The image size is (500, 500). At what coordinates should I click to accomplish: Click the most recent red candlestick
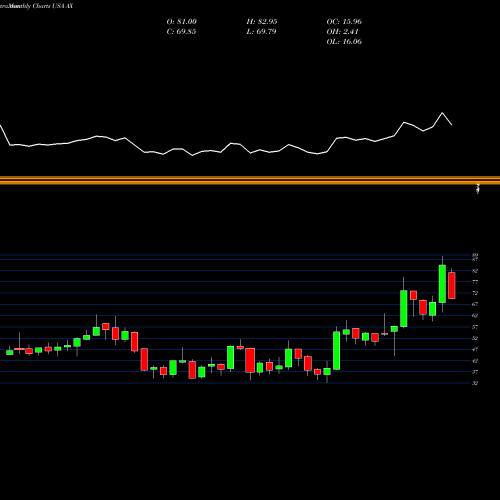pyautogui.click(x=452, y=285)
